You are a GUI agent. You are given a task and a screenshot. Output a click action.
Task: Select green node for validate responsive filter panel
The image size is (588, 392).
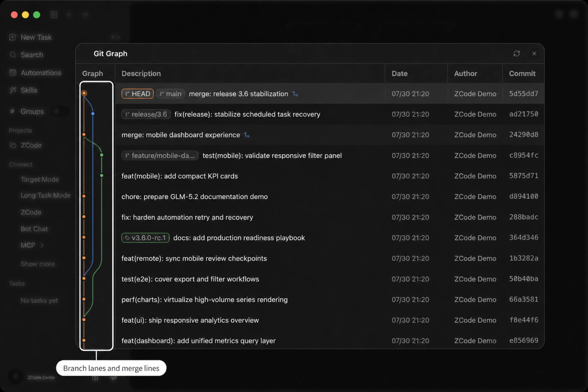coord(102,155)
